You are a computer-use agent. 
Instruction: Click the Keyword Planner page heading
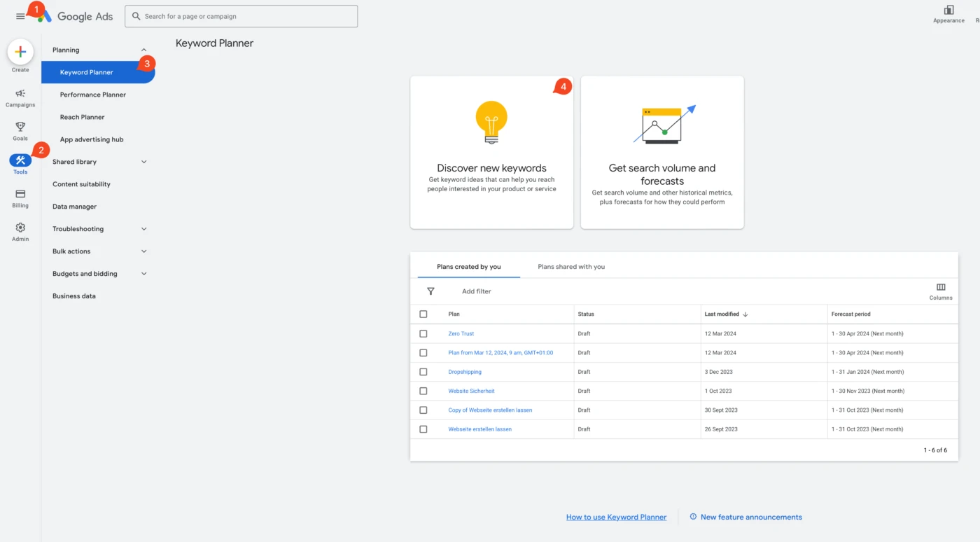tap(214, 43)
